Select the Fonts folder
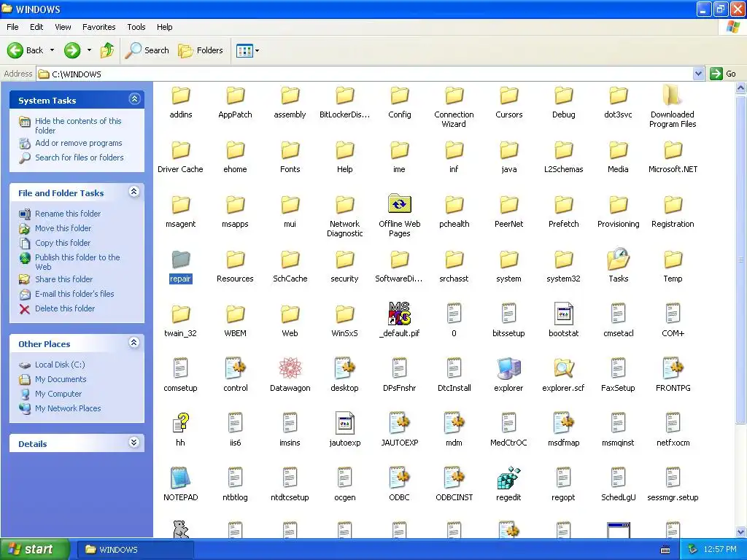This screenshot has height=560, width=747. tap(290, 150)
